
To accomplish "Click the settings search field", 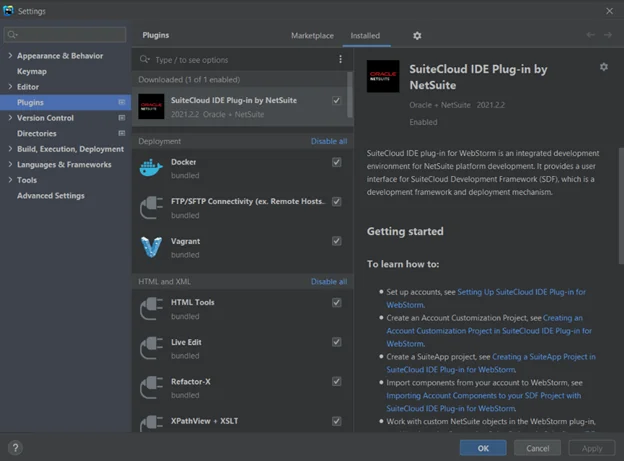I will point(65,35).
